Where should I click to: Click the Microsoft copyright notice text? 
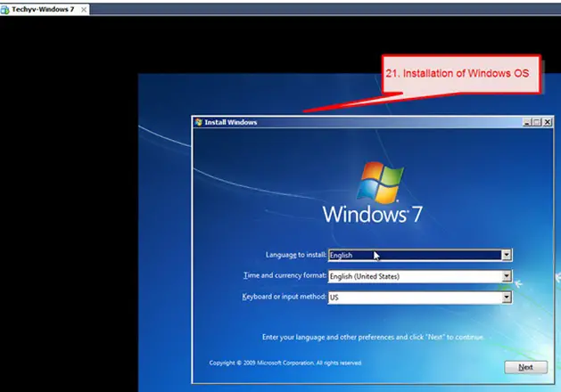(285, 363)
